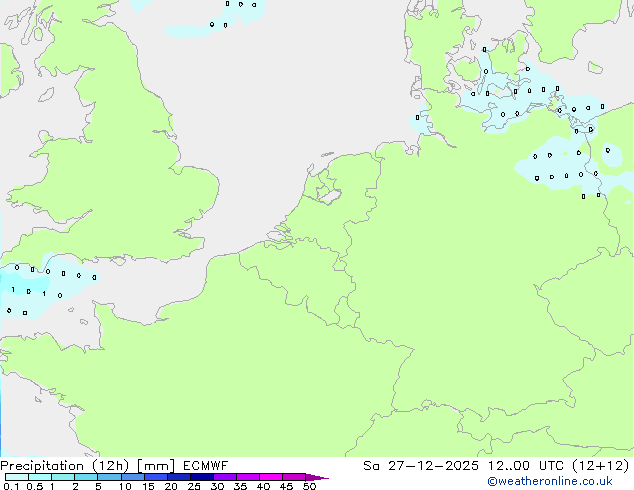Pick the magenta legend swatch between 45 and 50
This screenshot has width=634, height=490.
coord(294,478)
